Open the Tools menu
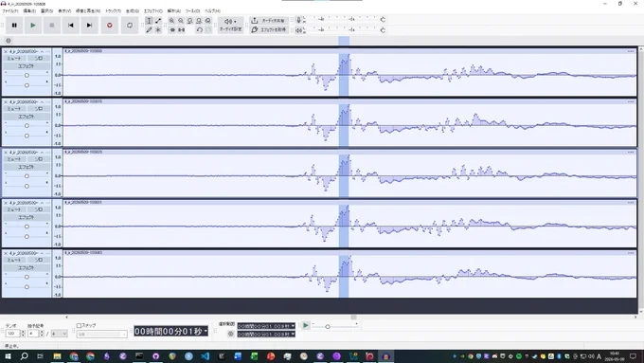 pyautogui.click(x=192, y=11)
